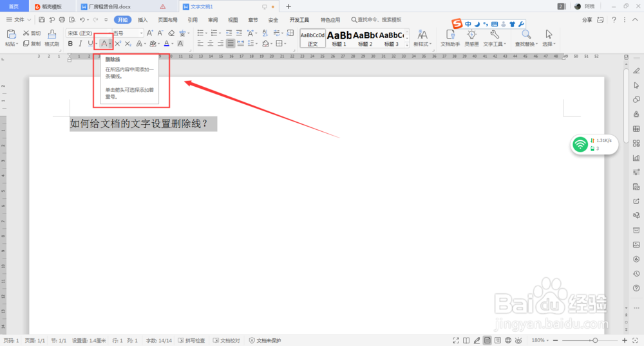
Task: Clear formatting with eraser icon
Action: point(171,33)
